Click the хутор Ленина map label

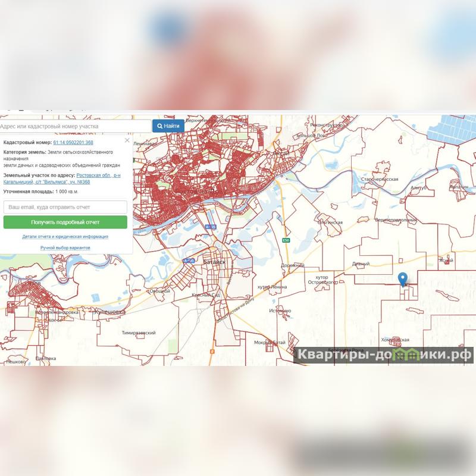[272, 287]
